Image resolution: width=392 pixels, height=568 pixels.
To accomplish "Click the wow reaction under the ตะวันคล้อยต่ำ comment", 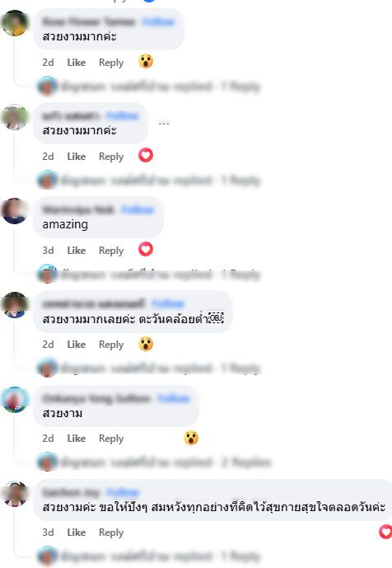I will (146, 344).
